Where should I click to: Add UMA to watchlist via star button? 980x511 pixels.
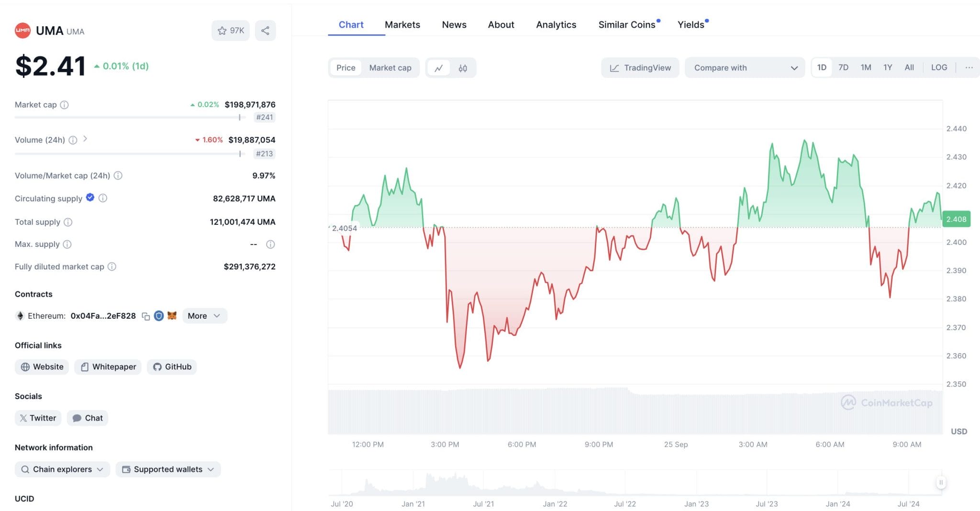[231, 31]
